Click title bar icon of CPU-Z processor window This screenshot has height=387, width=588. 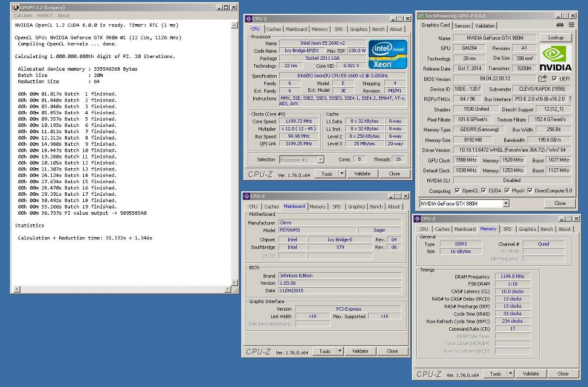tap(249, 19)
